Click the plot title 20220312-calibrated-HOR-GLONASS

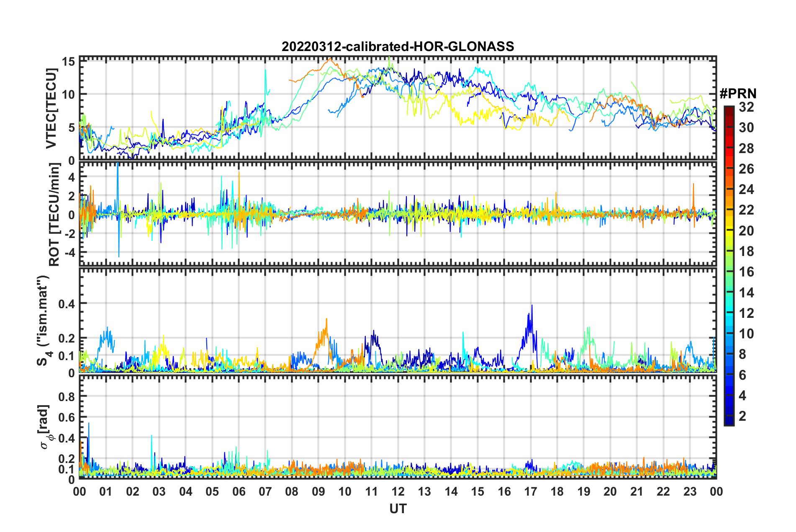(398, 46)
